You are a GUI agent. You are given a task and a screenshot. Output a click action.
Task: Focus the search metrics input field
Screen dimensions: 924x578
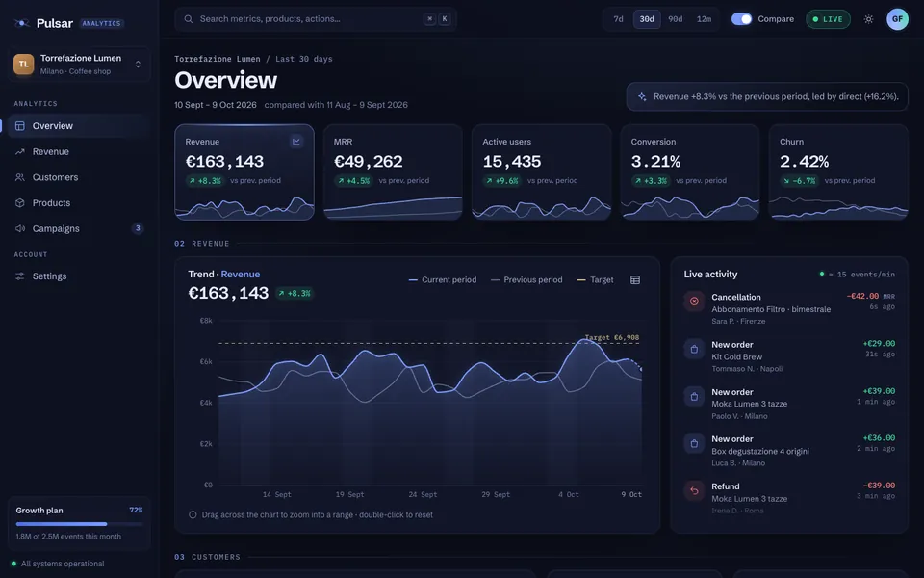click(316, 19)
